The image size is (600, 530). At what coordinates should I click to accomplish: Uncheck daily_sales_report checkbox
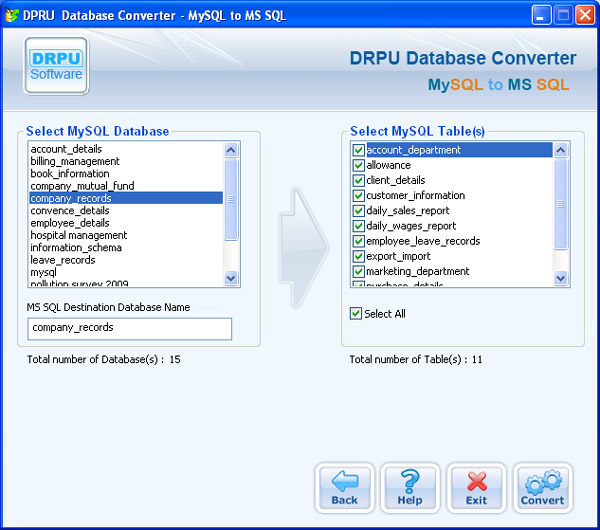click(359, 210)
